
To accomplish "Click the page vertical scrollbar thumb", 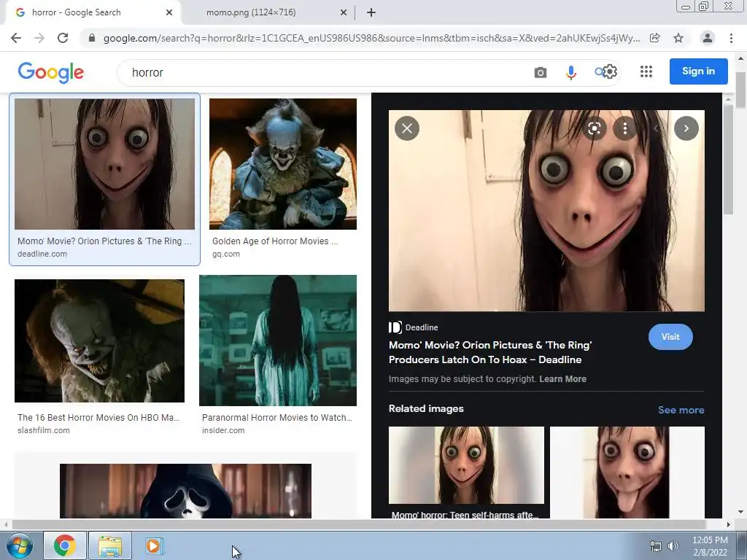I will [741, 90].
